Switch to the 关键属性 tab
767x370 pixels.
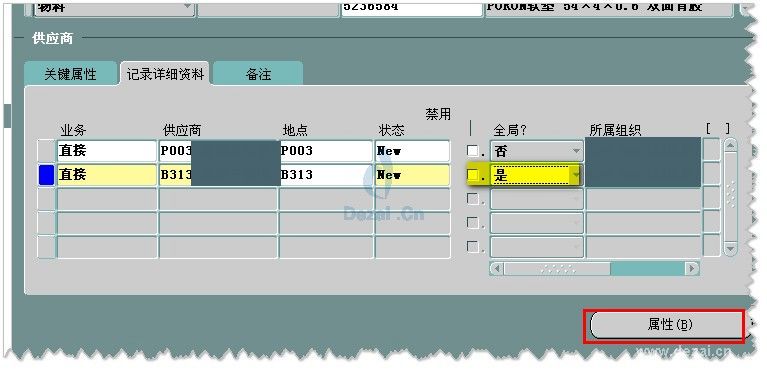[x=70, y=74]
